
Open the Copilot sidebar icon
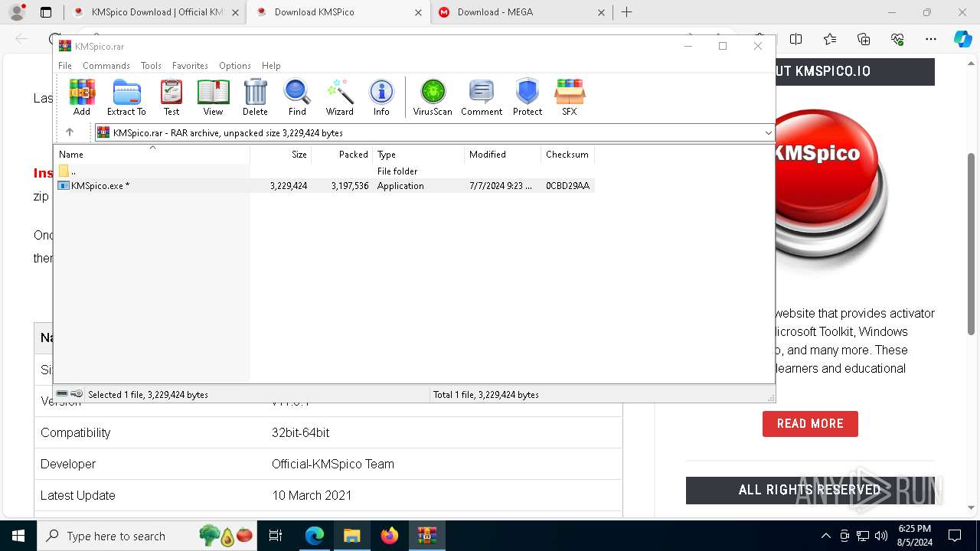[962, 39]
